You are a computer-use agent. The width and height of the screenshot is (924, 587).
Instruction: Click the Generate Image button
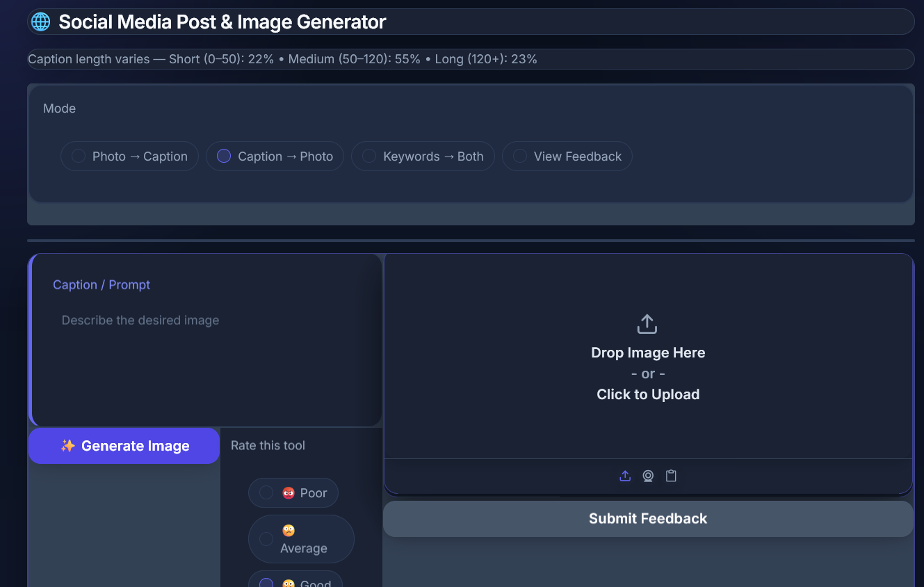pyautogui.click(x=124, y=446)
